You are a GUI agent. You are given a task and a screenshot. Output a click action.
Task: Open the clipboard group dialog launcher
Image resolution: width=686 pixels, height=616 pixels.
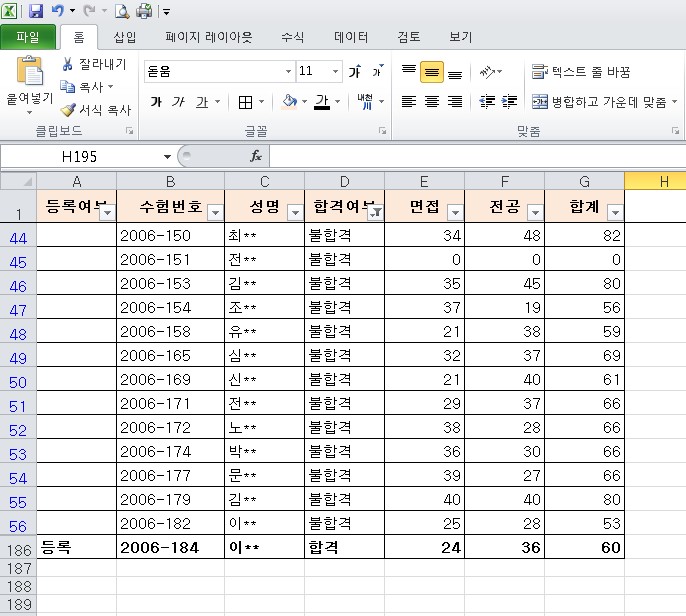click(x=130, y=131)
